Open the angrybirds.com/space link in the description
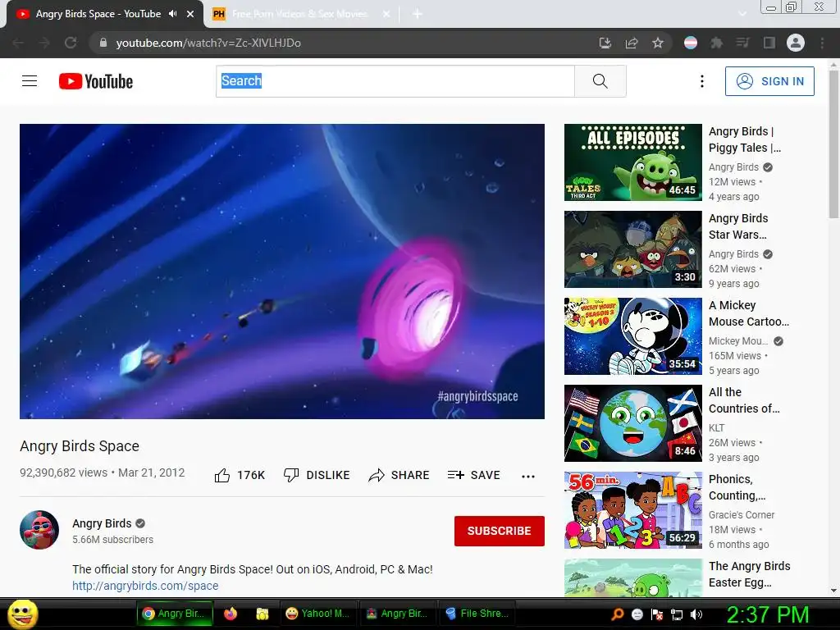Viewport: 840px width, 630px height. 145,586
